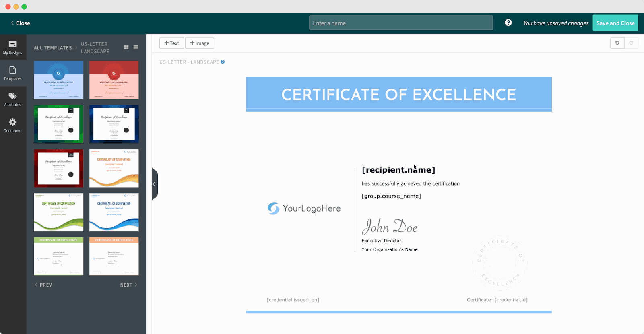The width and height of the screenshot is (644, 334).
Task: Select the blue wave Certificate of Completion template
Action: 114,212
